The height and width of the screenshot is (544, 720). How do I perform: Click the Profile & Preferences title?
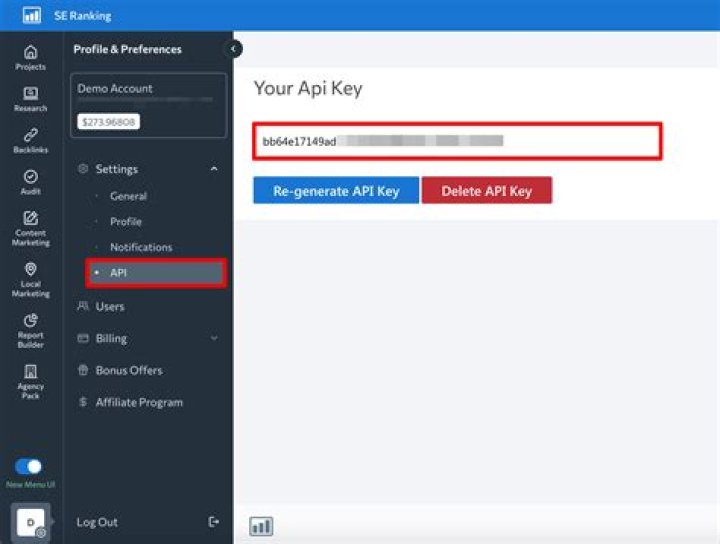127,49
